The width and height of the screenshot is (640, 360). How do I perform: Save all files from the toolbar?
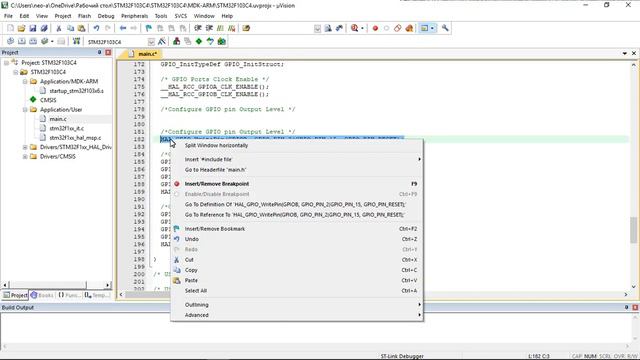[x=44, y=28]
